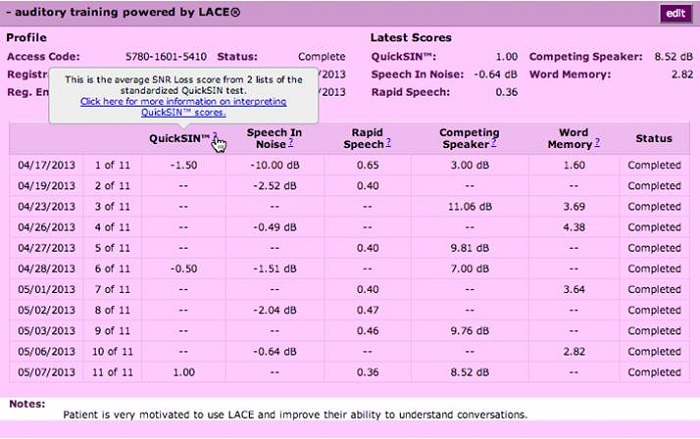Open the Word Memory help question mark
The width and height of the screenshot is (700, 439).
pyautogui.click(x=597, y=142)
